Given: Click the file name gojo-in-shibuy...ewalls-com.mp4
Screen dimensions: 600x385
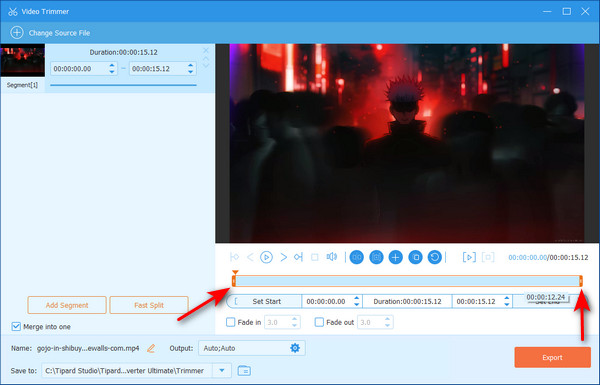Looking at the screenshot, I should (x=88, y=348).
